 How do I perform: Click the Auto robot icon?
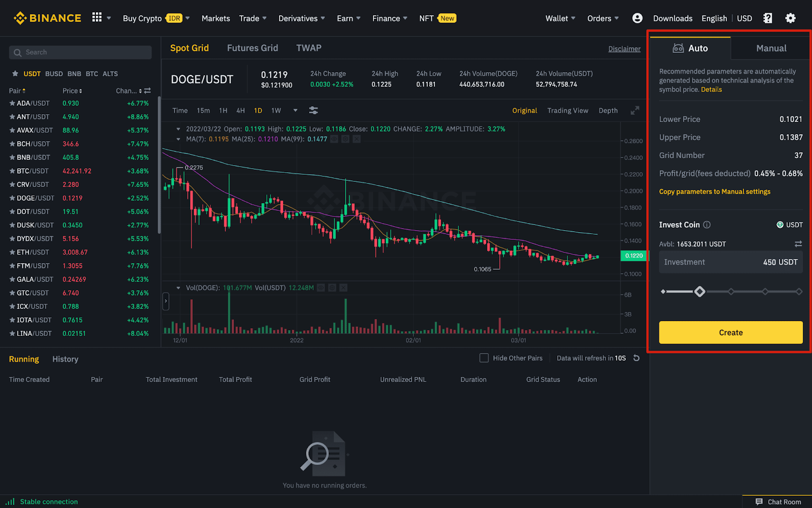[678, 48]
